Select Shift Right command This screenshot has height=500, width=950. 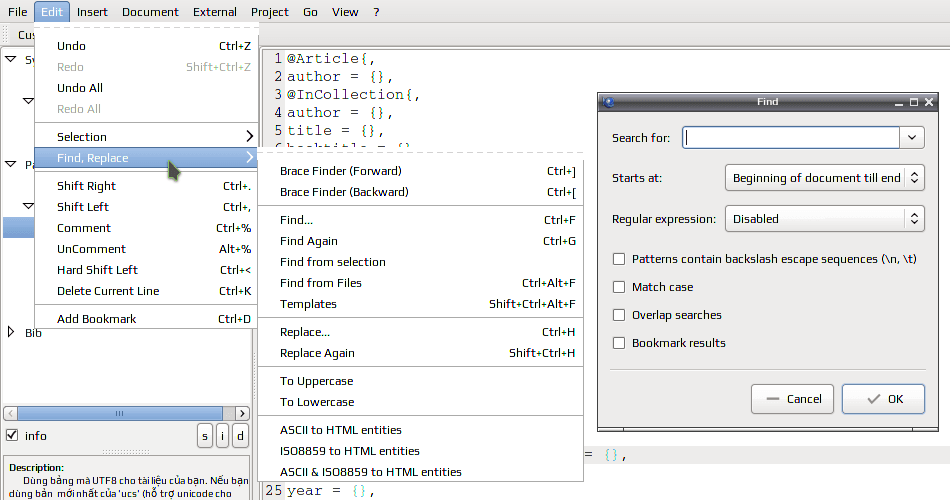point(146,186)
